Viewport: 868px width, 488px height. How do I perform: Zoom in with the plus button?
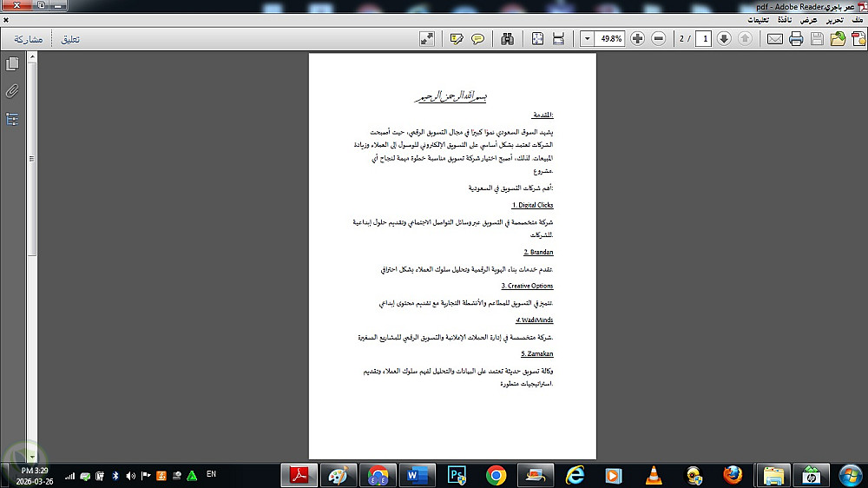pyautogui.click(x=638, y=39)
